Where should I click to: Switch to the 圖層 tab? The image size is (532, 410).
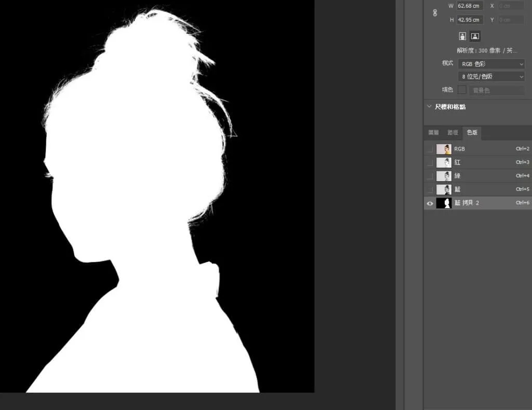click(434, 132)
